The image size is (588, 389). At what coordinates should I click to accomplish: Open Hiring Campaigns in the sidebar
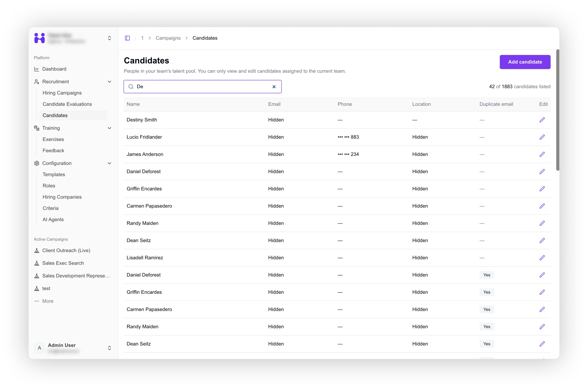click(62, 93)
